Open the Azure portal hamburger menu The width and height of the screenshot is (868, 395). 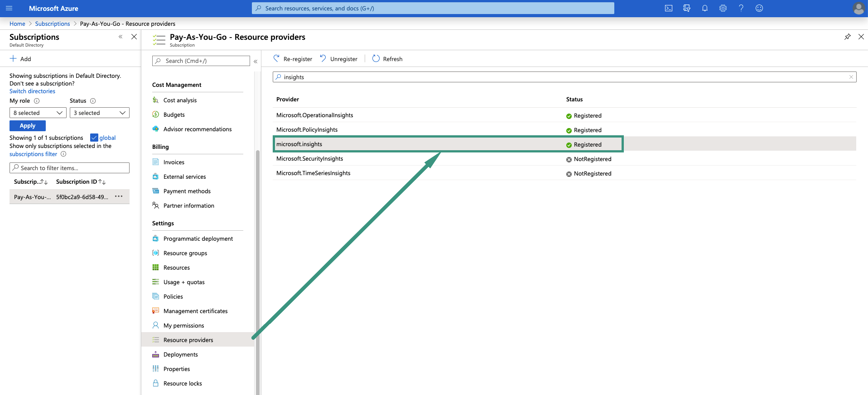[9, 8]
